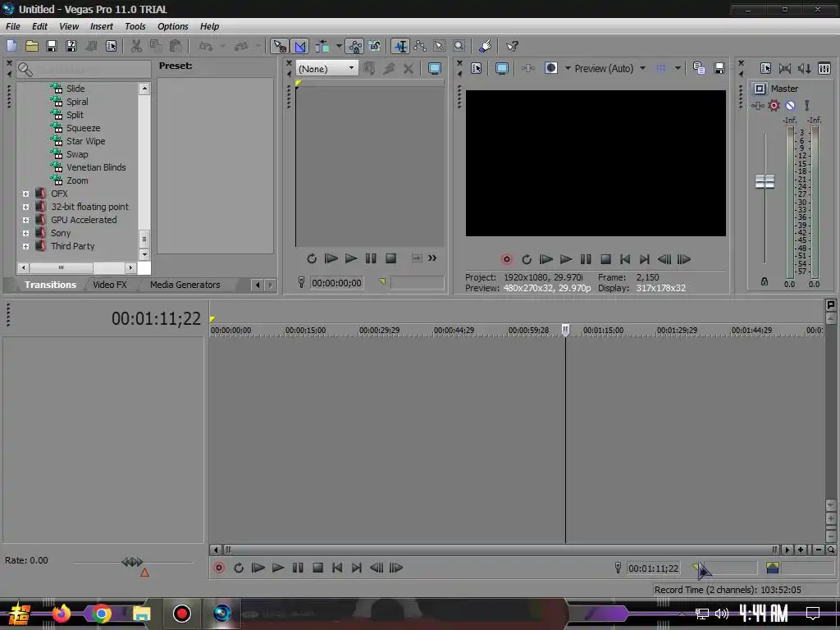This screenshot has width=840, height=630.
Task: Toggle the Video Preview on External Monitor
Action: (x=501, y=69)
